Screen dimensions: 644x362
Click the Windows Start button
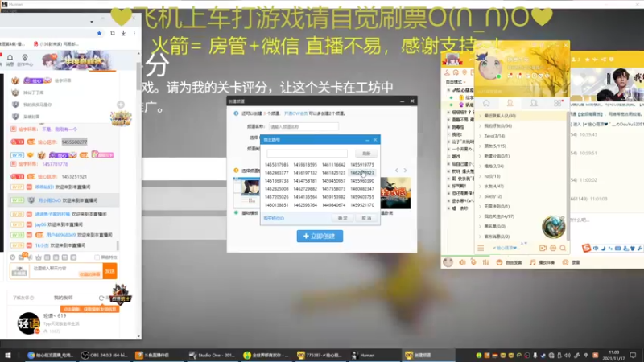tap(8, 355)
